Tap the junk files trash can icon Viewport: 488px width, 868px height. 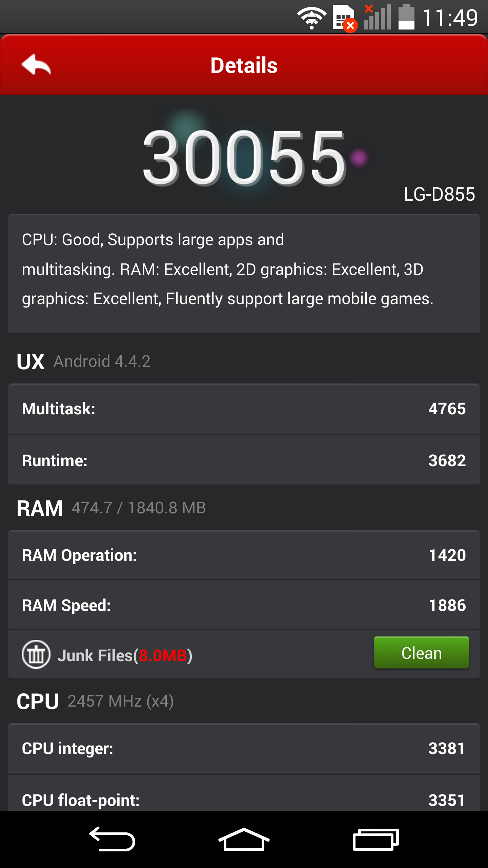pos(36,654)
